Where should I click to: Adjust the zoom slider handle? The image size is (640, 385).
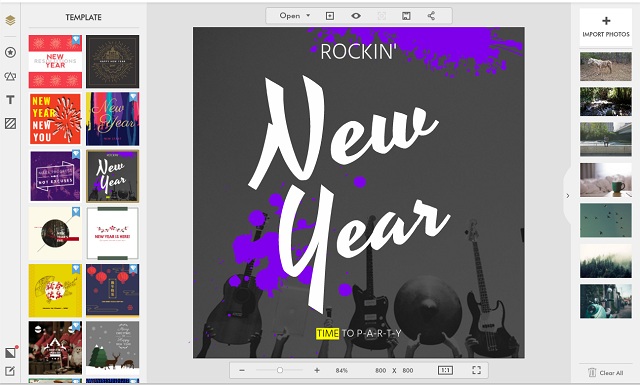[x=280, y=370]
